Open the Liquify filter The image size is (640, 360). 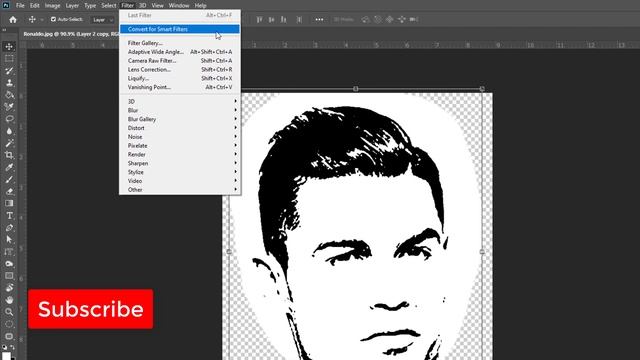180,78
